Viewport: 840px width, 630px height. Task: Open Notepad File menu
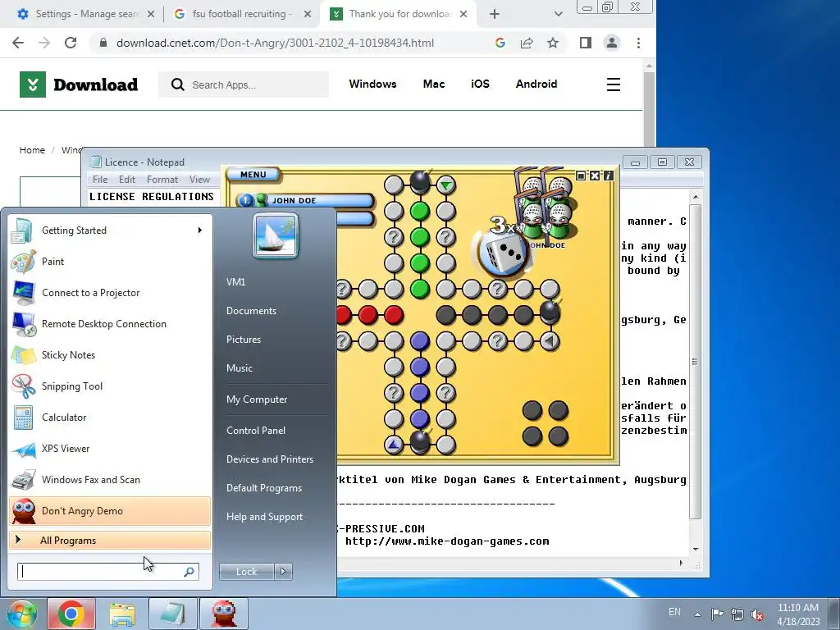[x=99, y=180]
